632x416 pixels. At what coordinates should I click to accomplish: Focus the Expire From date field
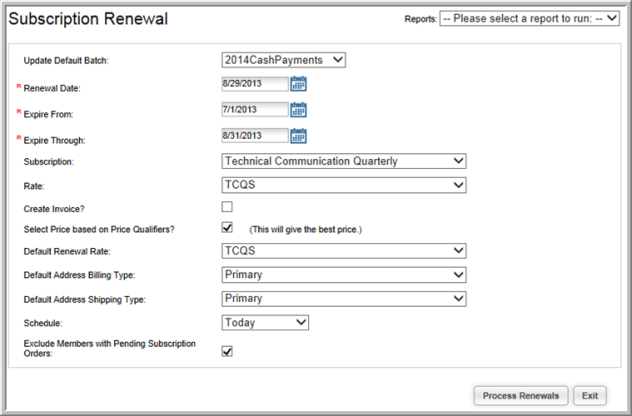[x=255, y=110]
